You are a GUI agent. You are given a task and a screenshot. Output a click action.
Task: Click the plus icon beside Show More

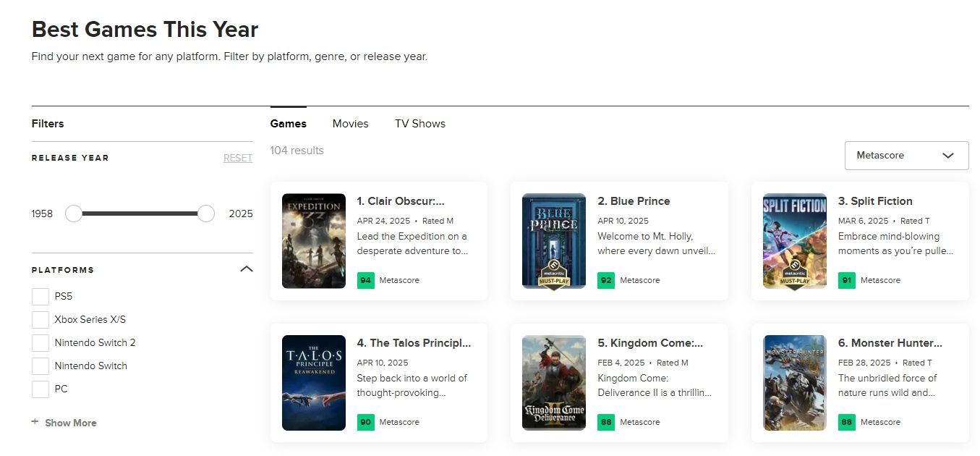pos(35,422)
